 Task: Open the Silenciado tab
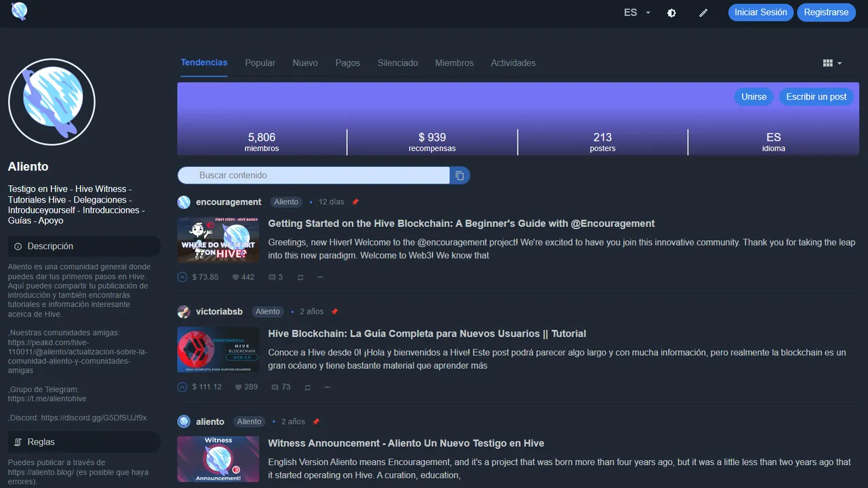397,63
